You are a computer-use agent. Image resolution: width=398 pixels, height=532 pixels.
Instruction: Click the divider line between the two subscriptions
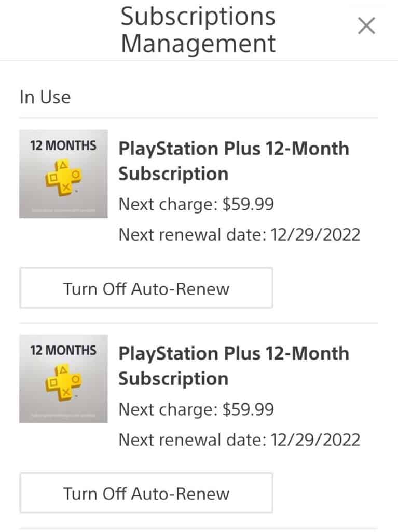[198, 323]
